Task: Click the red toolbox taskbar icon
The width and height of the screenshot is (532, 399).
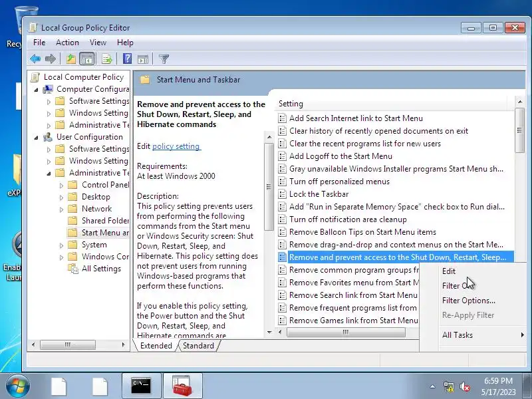Action: click(182, 386)
